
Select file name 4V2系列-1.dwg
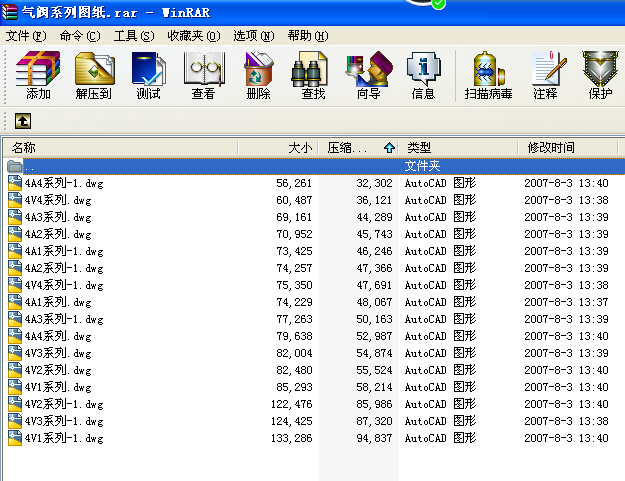[64, 404]
